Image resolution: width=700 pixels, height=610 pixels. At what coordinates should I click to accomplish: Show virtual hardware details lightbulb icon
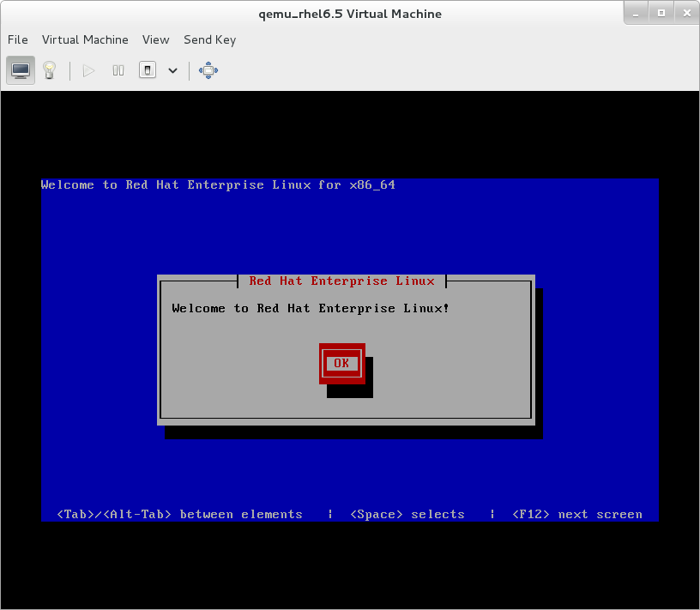point(49,70)
